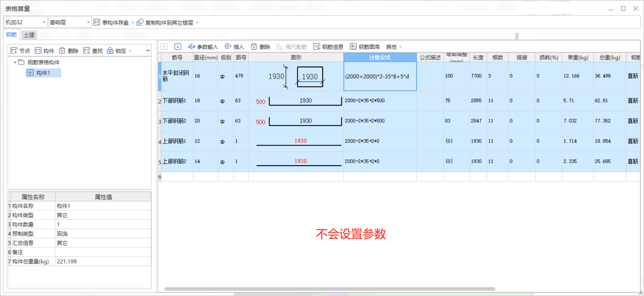Image resolution: width=644 pixels, height=296 pixels.
Task: Click formula cell (2000+2000)*2-35*8+5*d
Action: pyautogui.click(x=380, y=76)
